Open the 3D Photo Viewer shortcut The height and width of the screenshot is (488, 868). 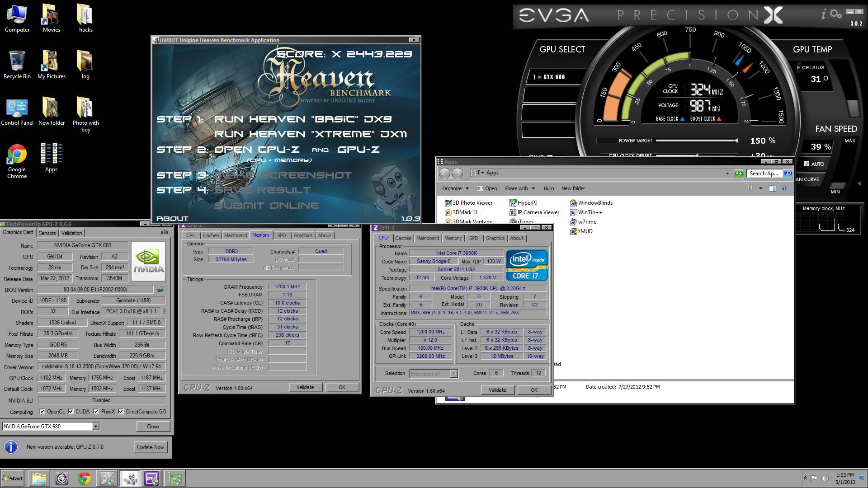click(468, 203)
